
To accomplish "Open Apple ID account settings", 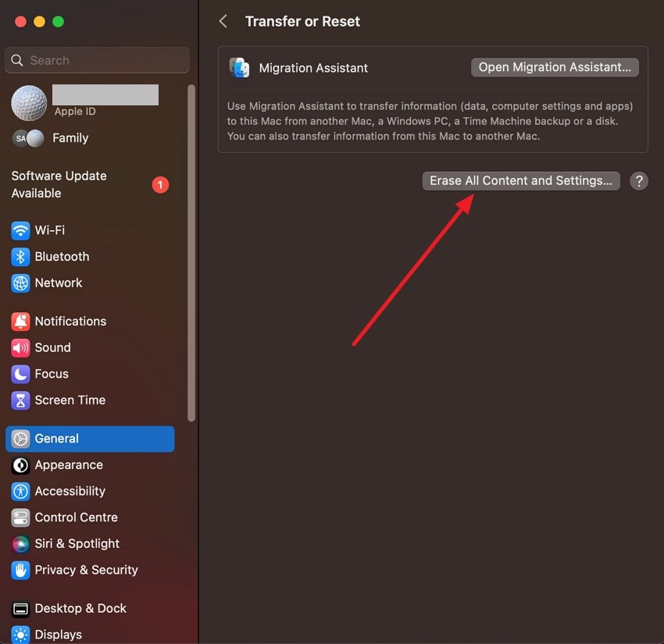I will pyautogui.click(x=90, y=103).
